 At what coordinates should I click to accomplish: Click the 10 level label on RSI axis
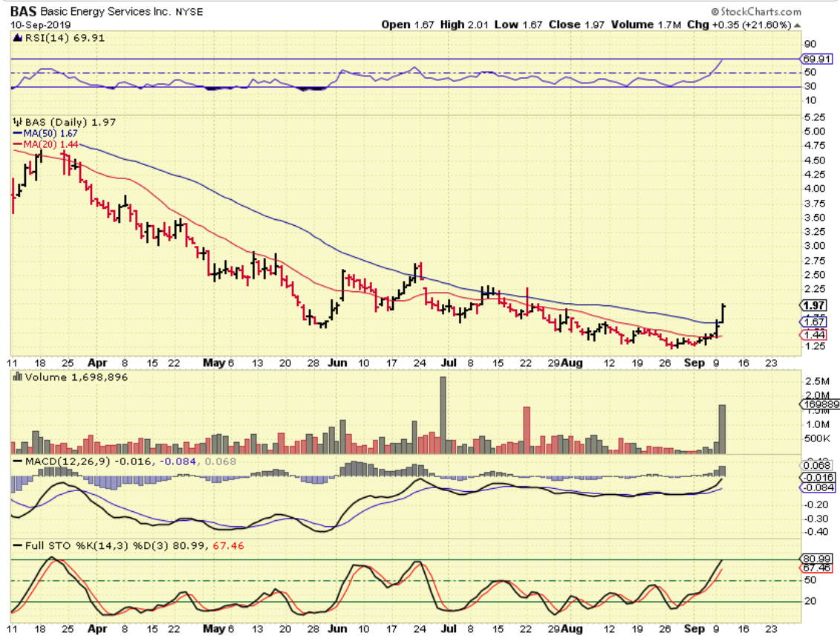[x=810, y=101]
